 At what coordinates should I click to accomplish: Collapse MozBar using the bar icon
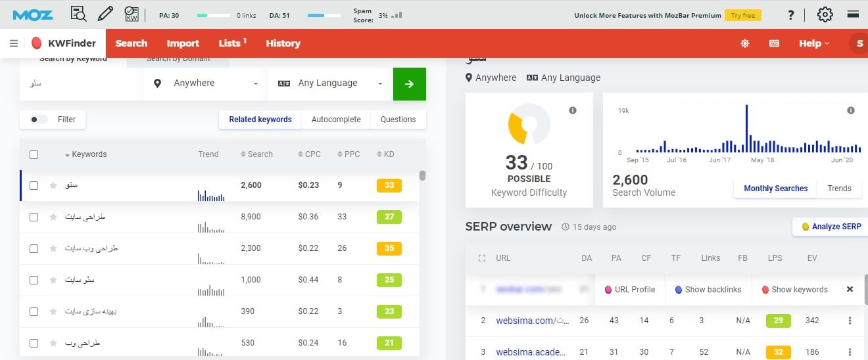click(x=853, y=14)
